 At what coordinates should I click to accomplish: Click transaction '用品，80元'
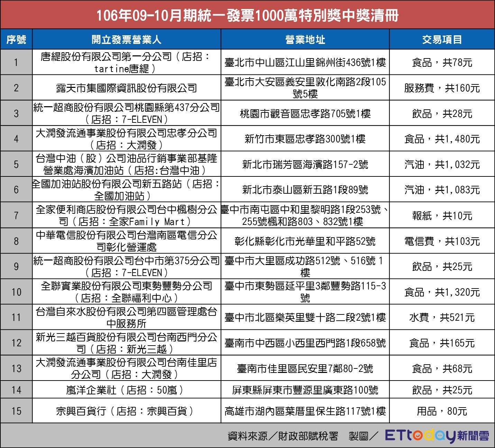point(442,411)
